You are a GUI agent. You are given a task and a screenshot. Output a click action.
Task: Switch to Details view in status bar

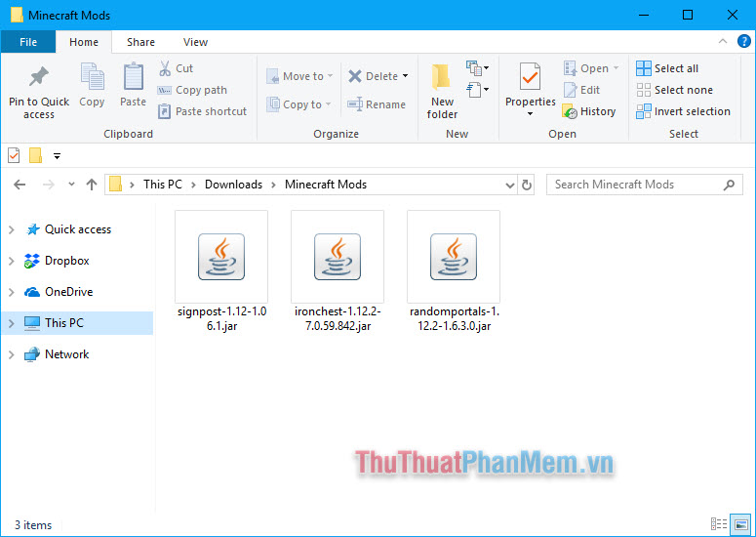719,524
